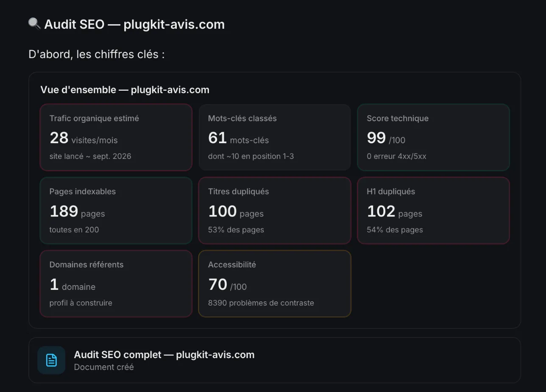This screenshot has height=392, width=546.
Task: Click the "H1 dupliqués" label
Action: click(391, 192)
